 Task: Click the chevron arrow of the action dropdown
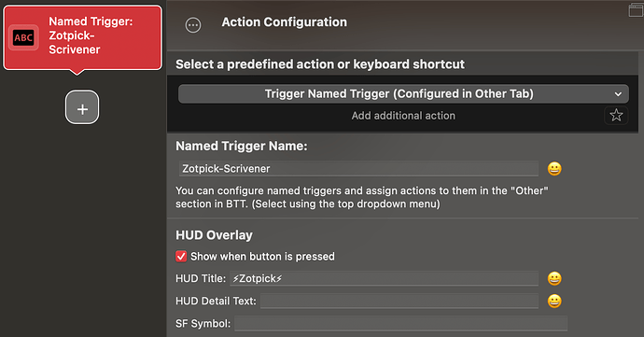point(618,94)
